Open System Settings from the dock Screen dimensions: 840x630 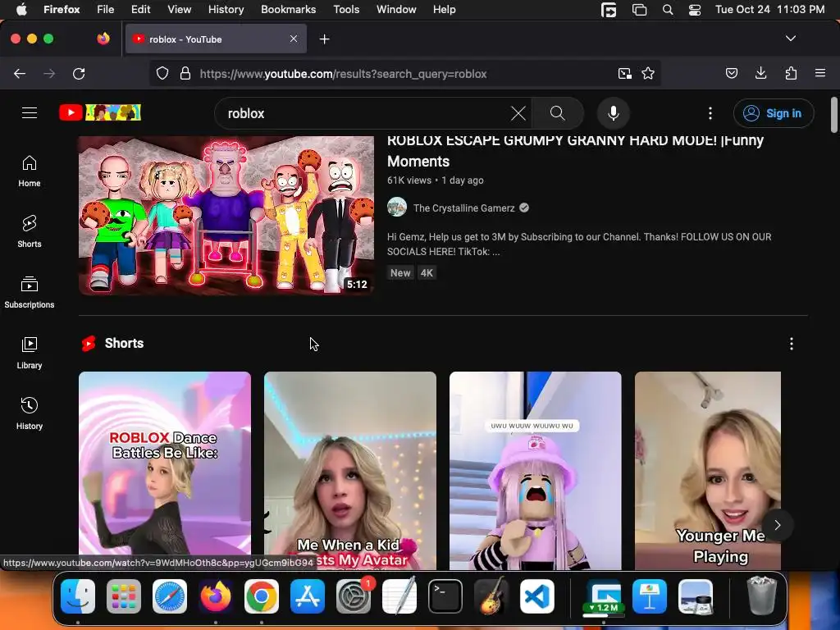pyautogui.click(x=354, y=596)
